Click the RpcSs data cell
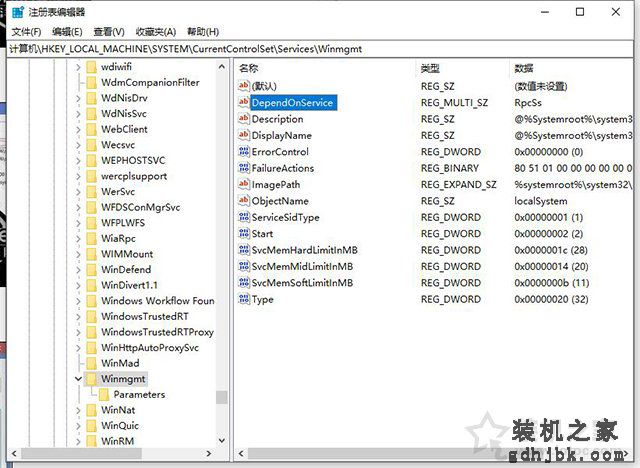640x468 pixels. pyautogui.click(x=528, y=102)
